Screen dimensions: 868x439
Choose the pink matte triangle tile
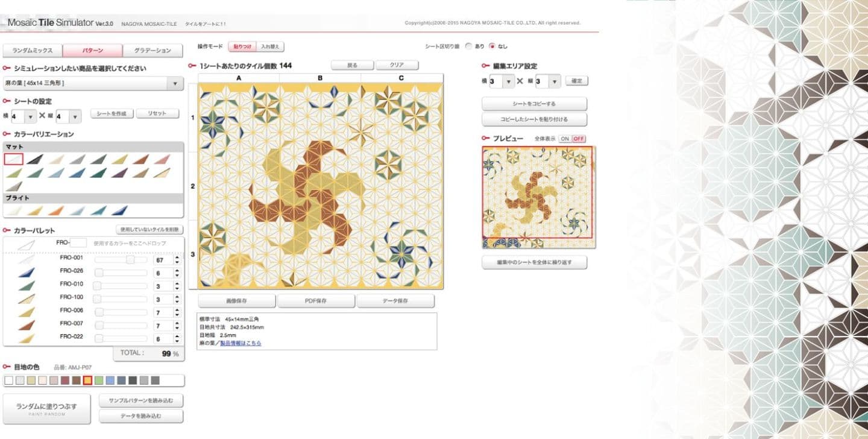tap(162, 159)
